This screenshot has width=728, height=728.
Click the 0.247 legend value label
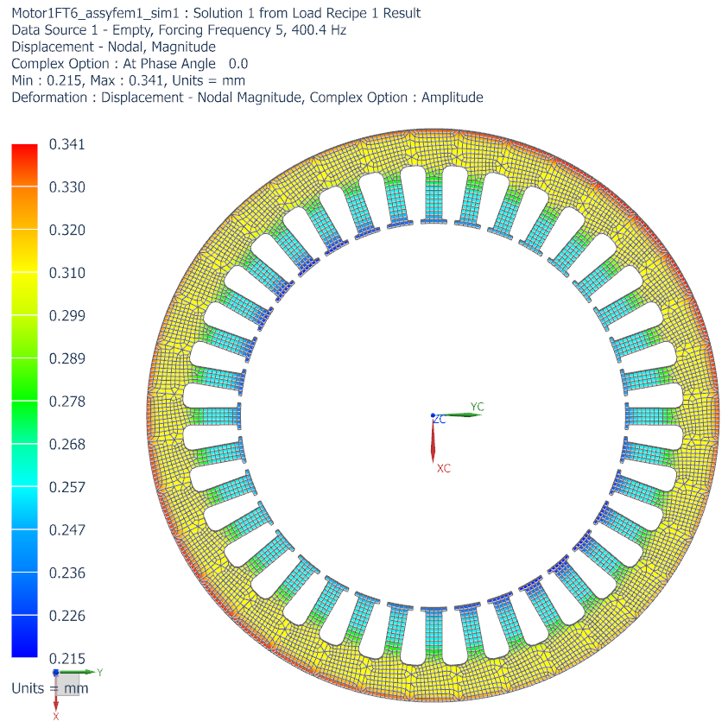[x=66, y=529]
